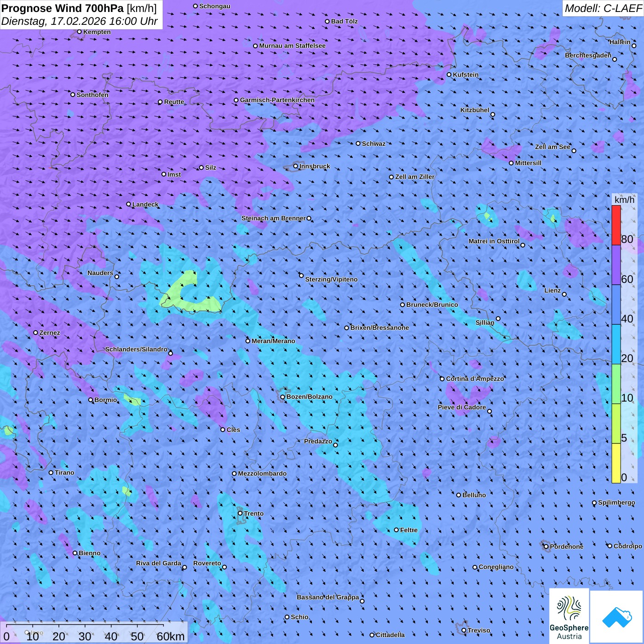Click the 'Pieve di Cadore' label

click(461, 407)
